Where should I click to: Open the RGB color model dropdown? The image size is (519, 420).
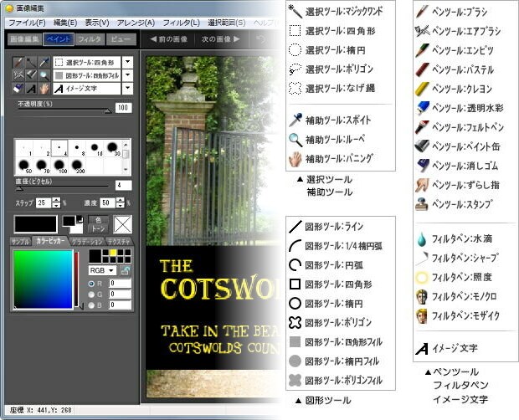tap(102, 270)
